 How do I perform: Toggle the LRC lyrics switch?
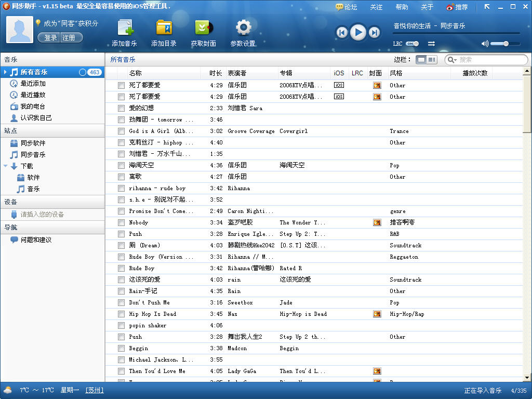pos(412,44)
